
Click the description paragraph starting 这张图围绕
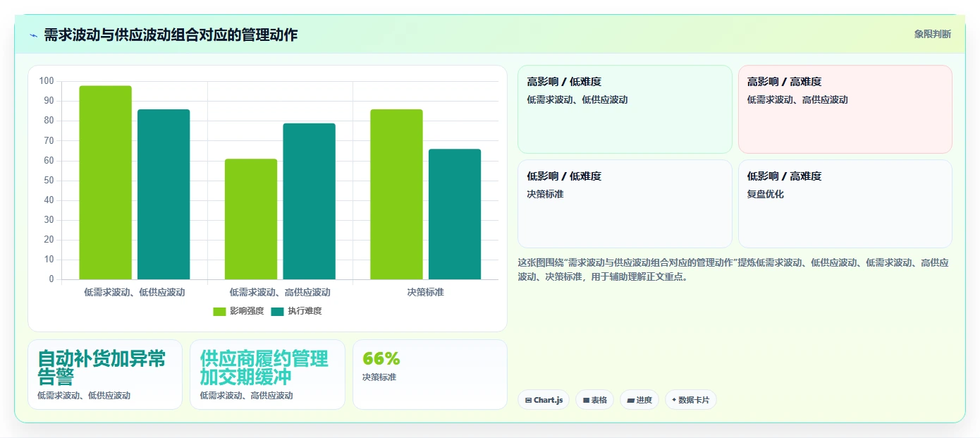733,269
